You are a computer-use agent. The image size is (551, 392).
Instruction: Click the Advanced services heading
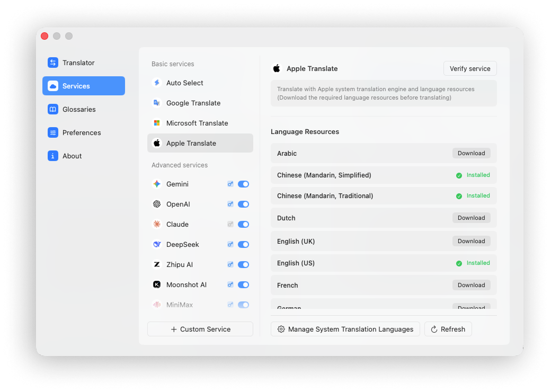coord(179,165)
